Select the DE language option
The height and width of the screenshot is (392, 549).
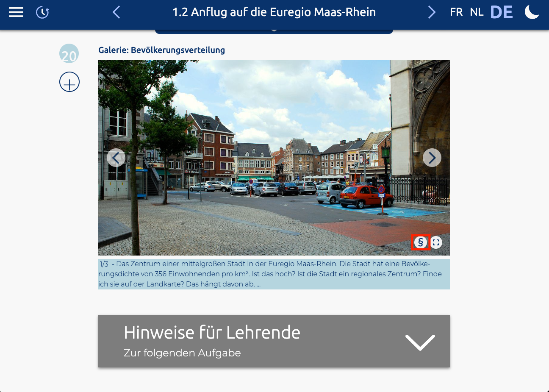pyautogui.click(x=501, y=12)
